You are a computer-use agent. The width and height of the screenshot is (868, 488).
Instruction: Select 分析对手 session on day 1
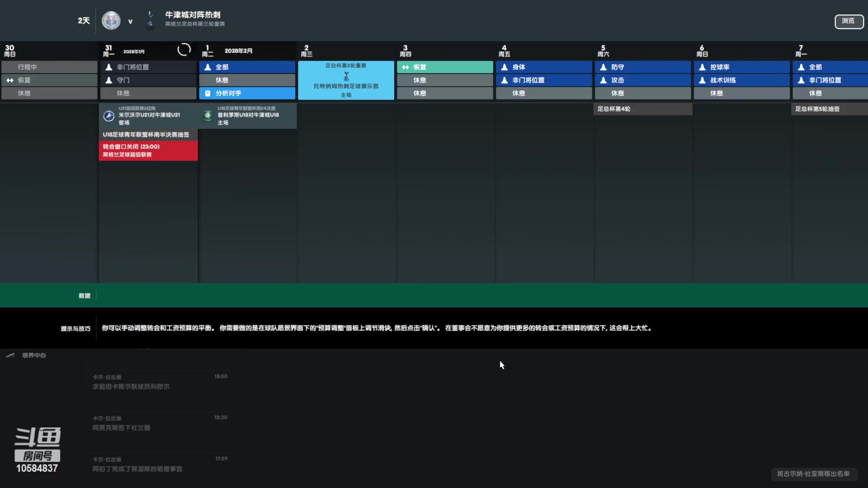(247, 93)
